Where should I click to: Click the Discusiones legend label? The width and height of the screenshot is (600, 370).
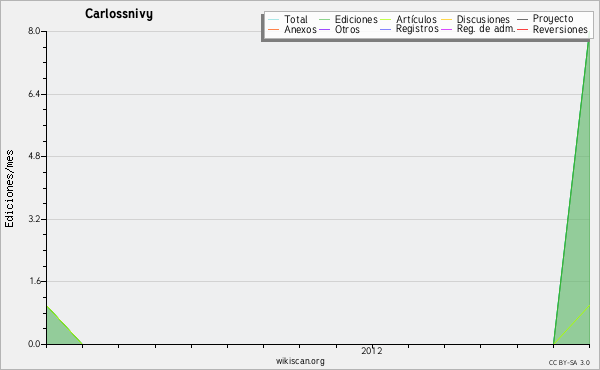coord(483,19)
